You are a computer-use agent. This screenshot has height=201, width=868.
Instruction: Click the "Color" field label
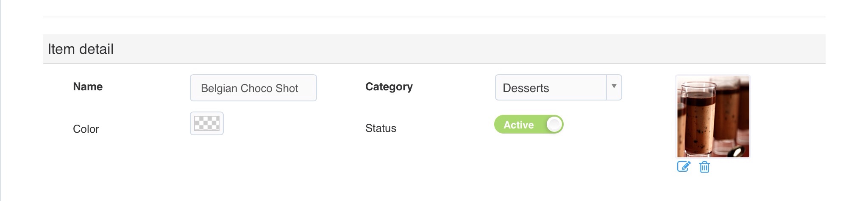tap(86, 129)
